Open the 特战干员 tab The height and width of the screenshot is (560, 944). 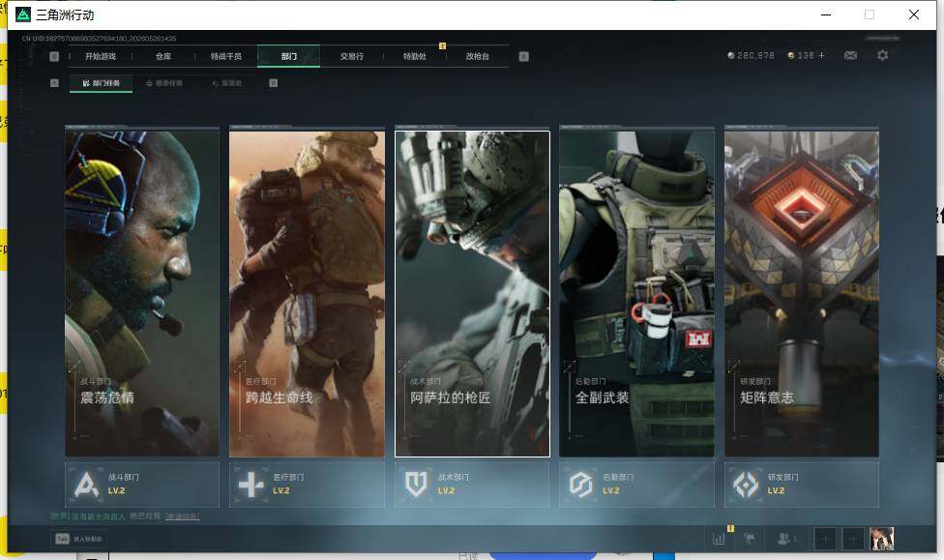point(225,57)
